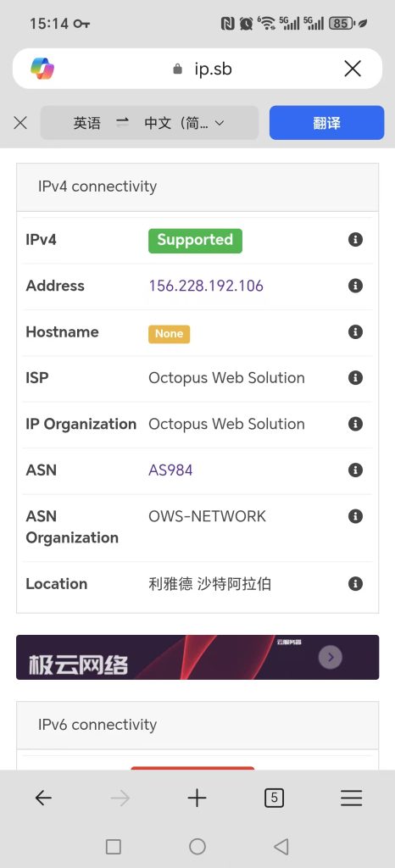Tap the arrow on 极云网络 banner
The width and height of the screenshot is (395, 868).
[331, 657]
